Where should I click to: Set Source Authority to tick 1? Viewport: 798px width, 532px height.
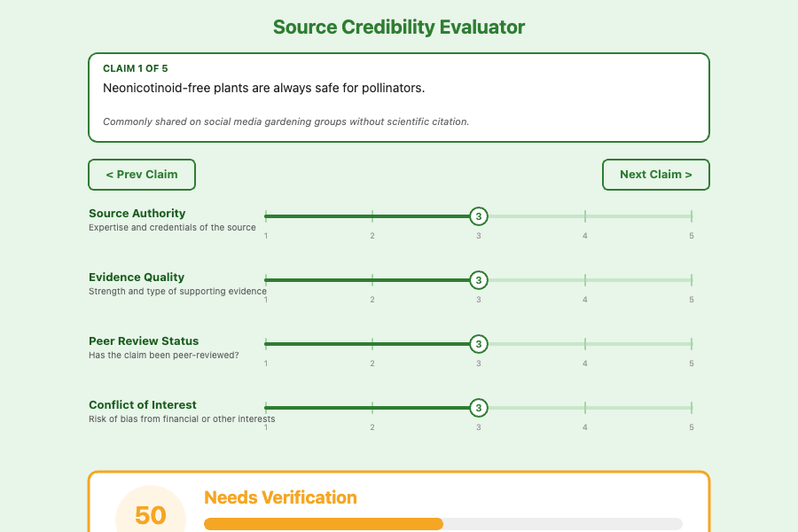266,216
